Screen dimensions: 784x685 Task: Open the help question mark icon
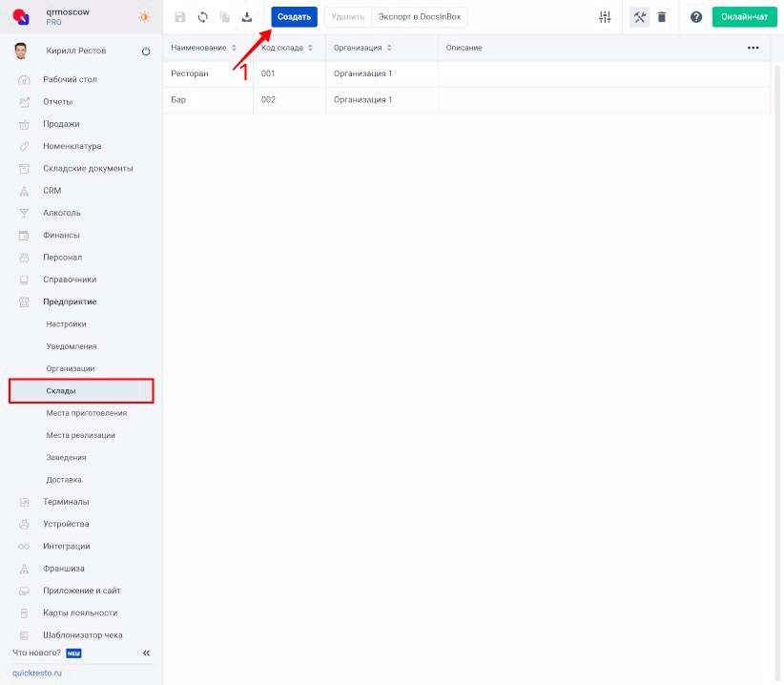696,17
